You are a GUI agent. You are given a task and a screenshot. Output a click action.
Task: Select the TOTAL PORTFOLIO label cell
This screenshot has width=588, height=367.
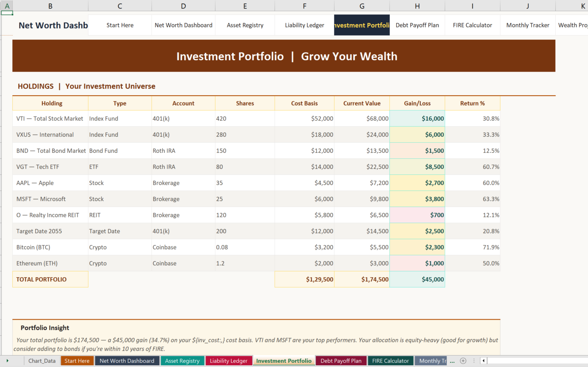50,279
